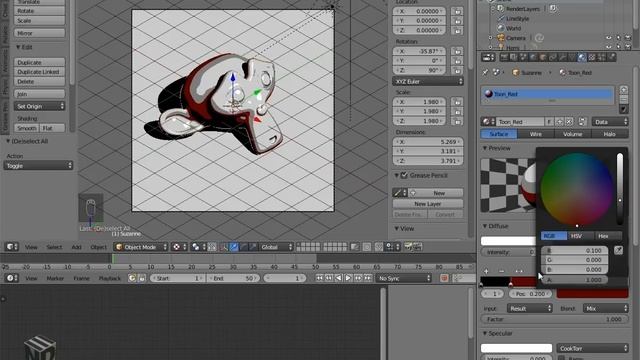Jump to the last frame in timeline
Screen dimensions: 640x360
coord(368,278)
